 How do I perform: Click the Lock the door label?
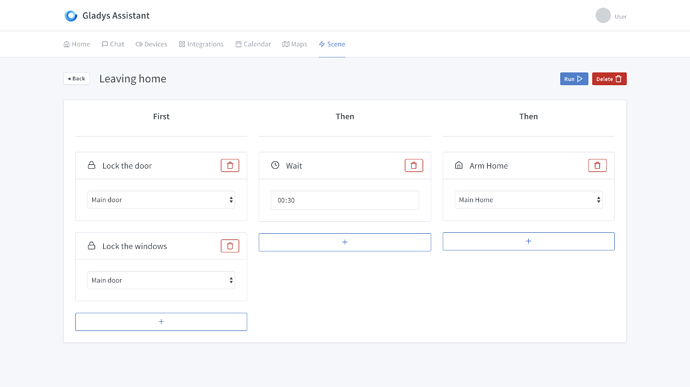tap(127, 166)
